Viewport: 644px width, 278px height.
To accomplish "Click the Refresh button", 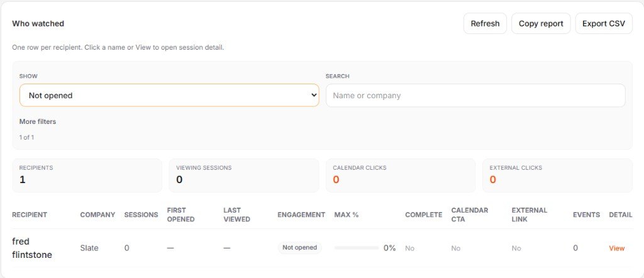I will pos(485,23).
